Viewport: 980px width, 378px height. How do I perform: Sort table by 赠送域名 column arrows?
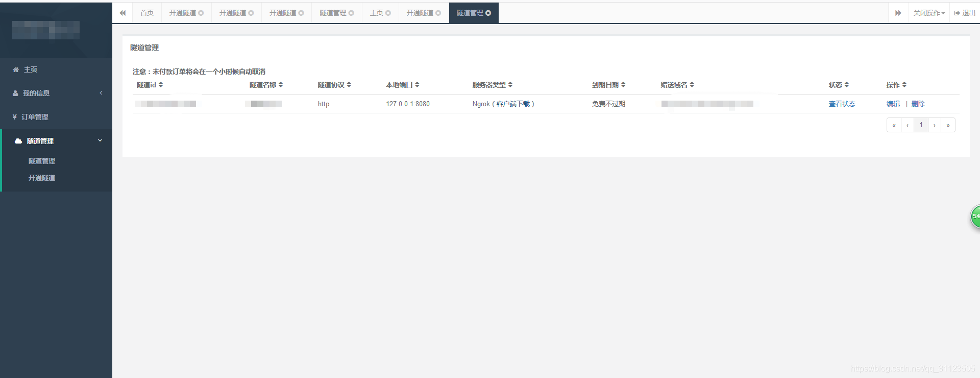tap(692, 85)
